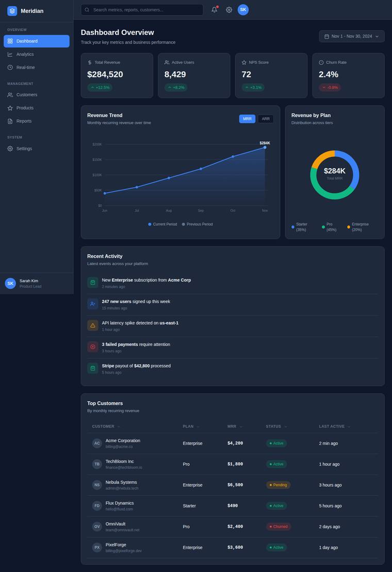Sort table by Customer column
Screen dimensions: 392x572
106,427
